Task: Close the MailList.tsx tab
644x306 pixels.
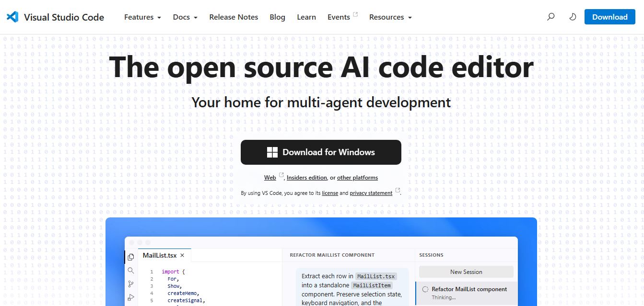Action: (182, 256)
